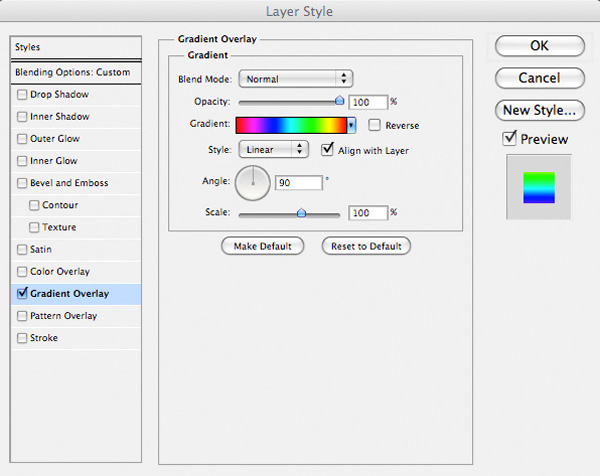Click the New Style... button
The width and height of the screenshot is (600, 476).
pos(540,110)
